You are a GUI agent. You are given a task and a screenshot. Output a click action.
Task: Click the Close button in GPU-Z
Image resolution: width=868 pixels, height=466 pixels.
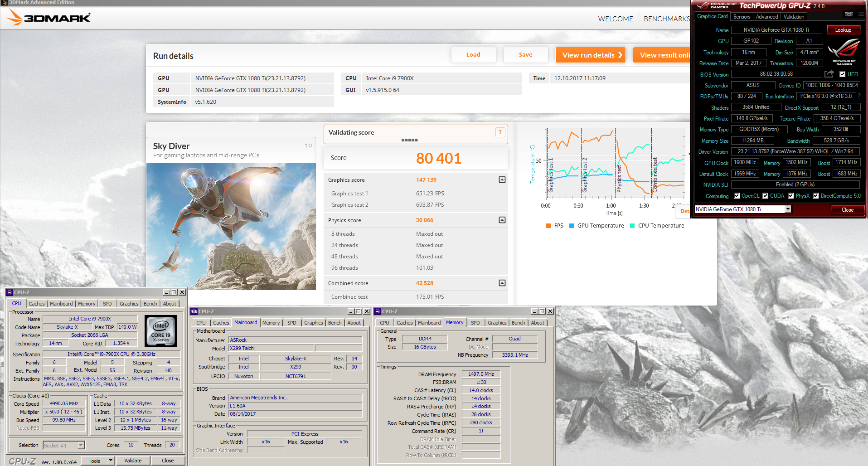point(848,209)
